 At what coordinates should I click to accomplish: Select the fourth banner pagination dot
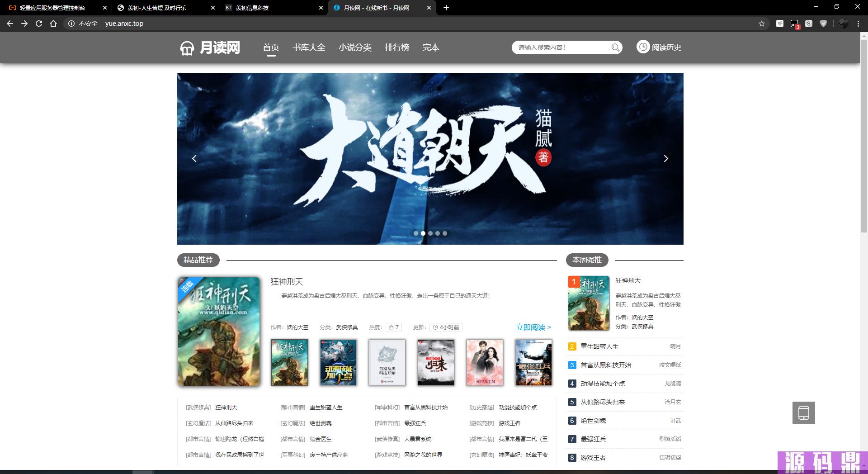coord(438,233)
